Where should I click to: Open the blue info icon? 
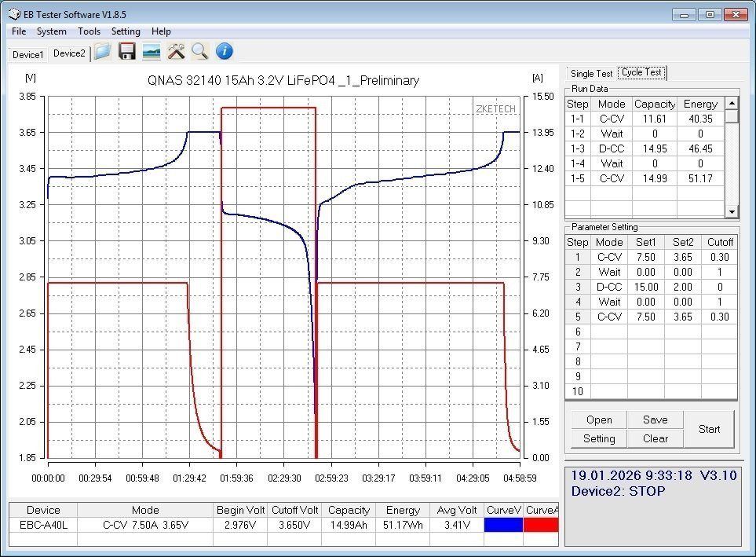224,52
